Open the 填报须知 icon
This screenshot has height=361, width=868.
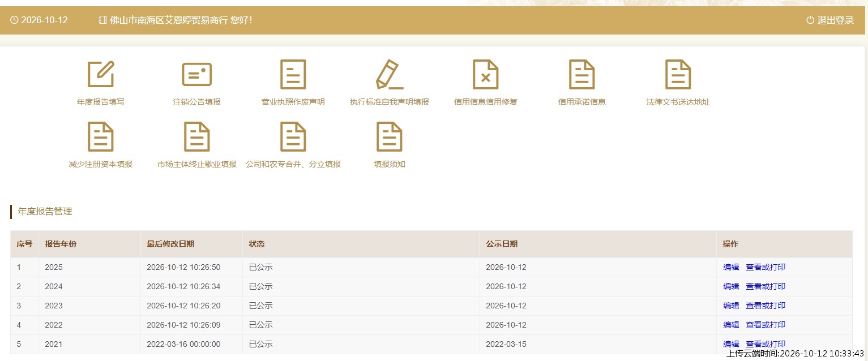[x=390, y=136]
